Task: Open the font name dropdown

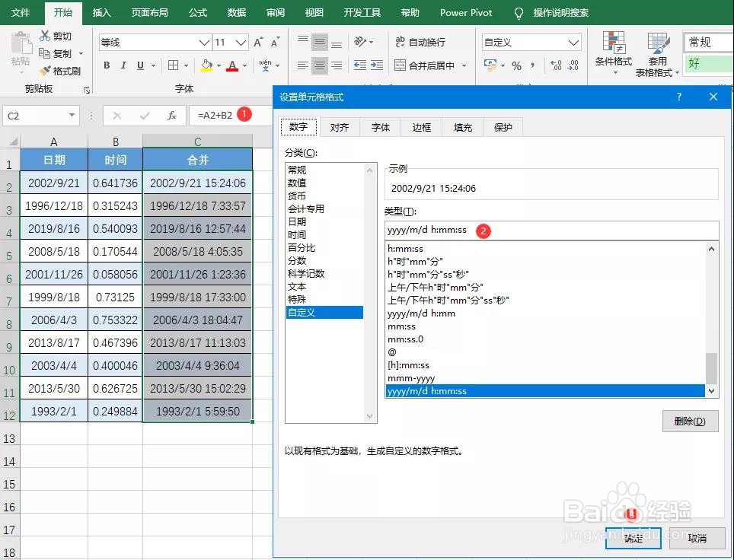Action: [x=204, y=43]
